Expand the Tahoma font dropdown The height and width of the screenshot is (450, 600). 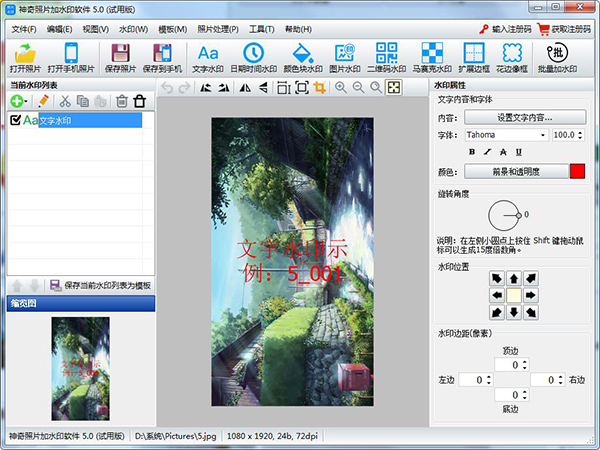(x=543, y=134)
